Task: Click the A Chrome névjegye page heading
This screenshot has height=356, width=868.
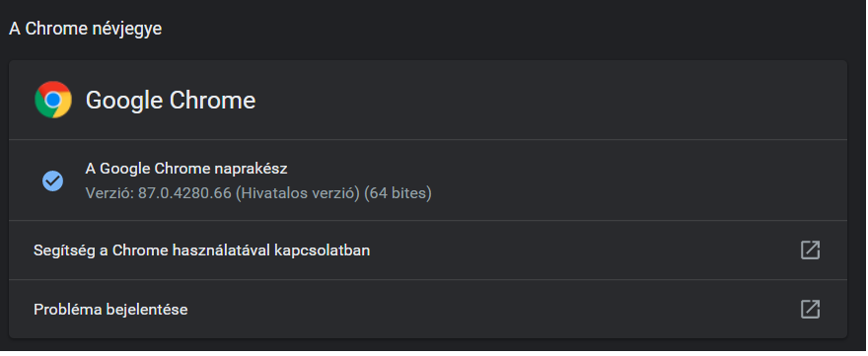Action: click(85, 30)
